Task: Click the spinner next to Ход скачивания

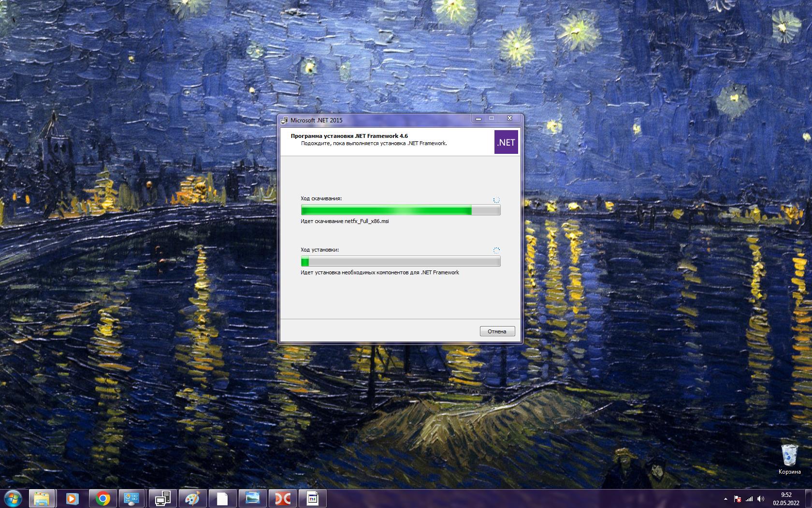Action: [496, 199]
